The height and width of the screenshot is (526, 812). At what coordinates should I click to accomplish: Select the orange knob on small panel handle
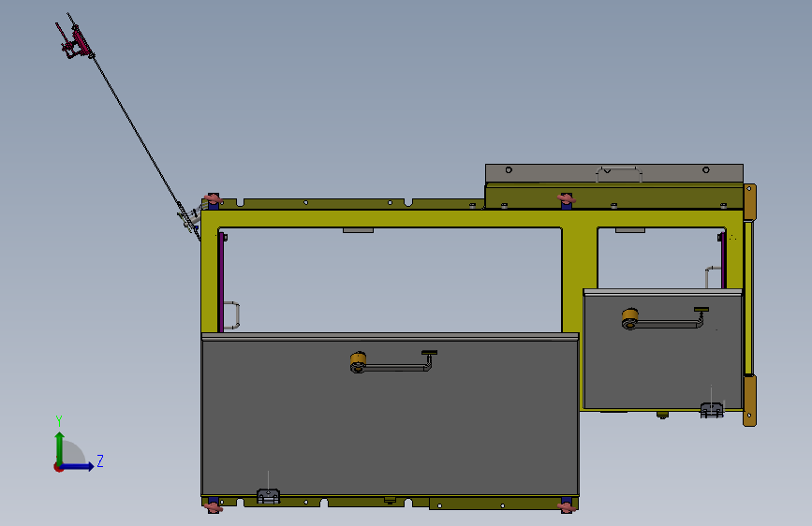point(629,315)
